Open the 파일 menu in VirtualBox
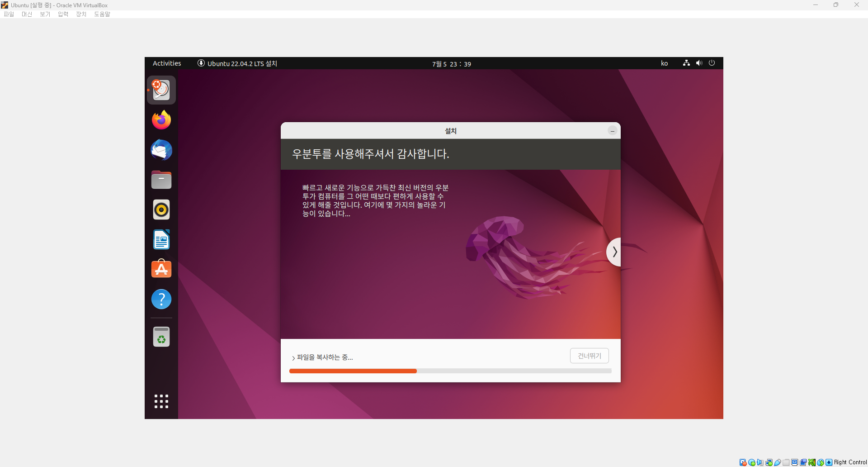 (9, 14)
